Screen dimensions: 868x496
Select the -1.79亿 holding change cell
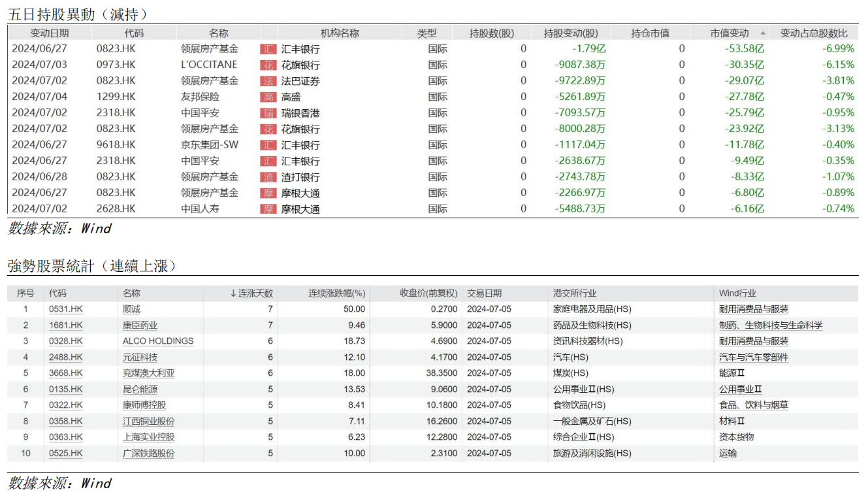coord(589,49)
